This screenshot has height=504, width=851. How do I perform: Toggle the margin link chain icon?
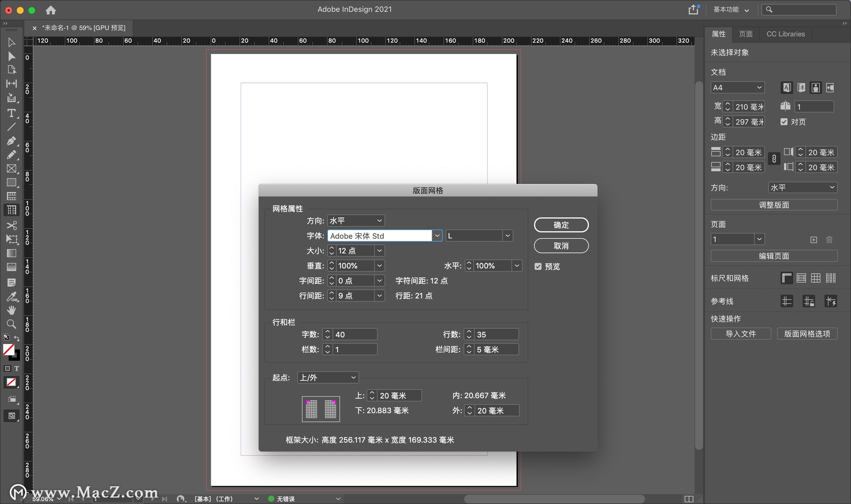click(774, 159)
